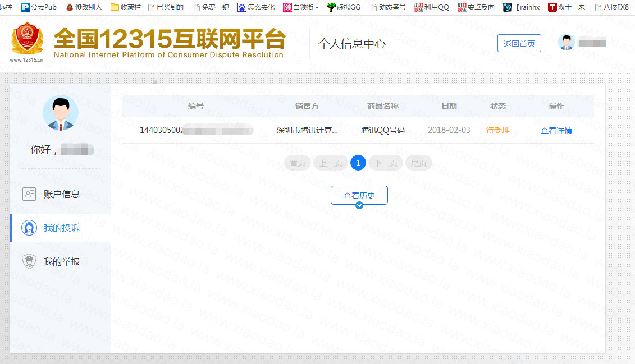Open the 动态番号 bookmark
The width and height of the screenshot is (635, 364).
[388, 7]
